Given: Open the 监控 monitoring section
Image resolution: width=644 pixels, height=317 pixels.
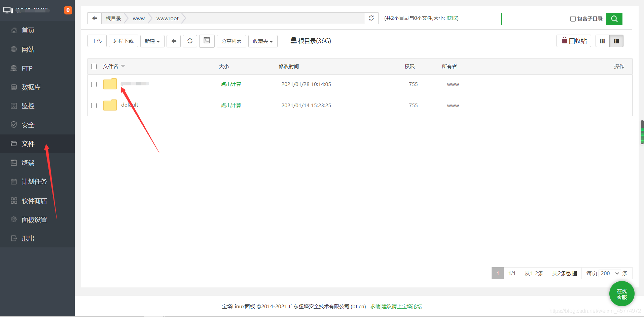Looking at the screenshot, I should tap(28, 106).
